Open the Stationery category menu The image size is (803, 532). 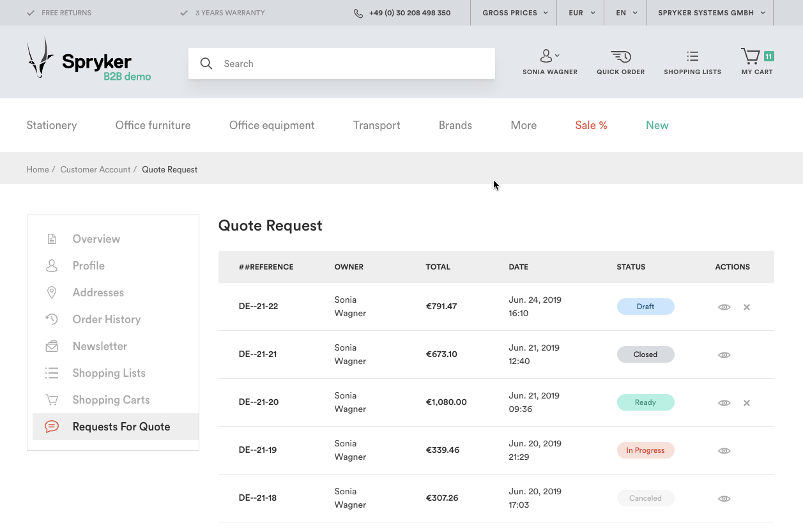coord(52,125)
